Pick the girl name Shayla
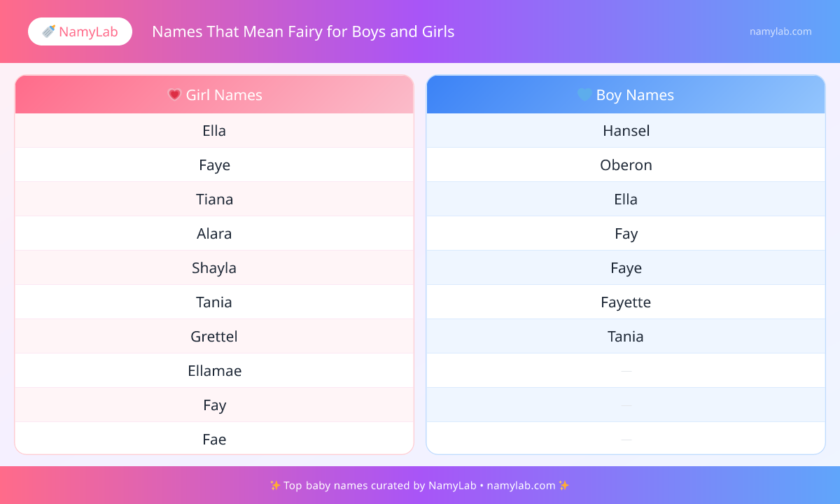 point(214,268)
